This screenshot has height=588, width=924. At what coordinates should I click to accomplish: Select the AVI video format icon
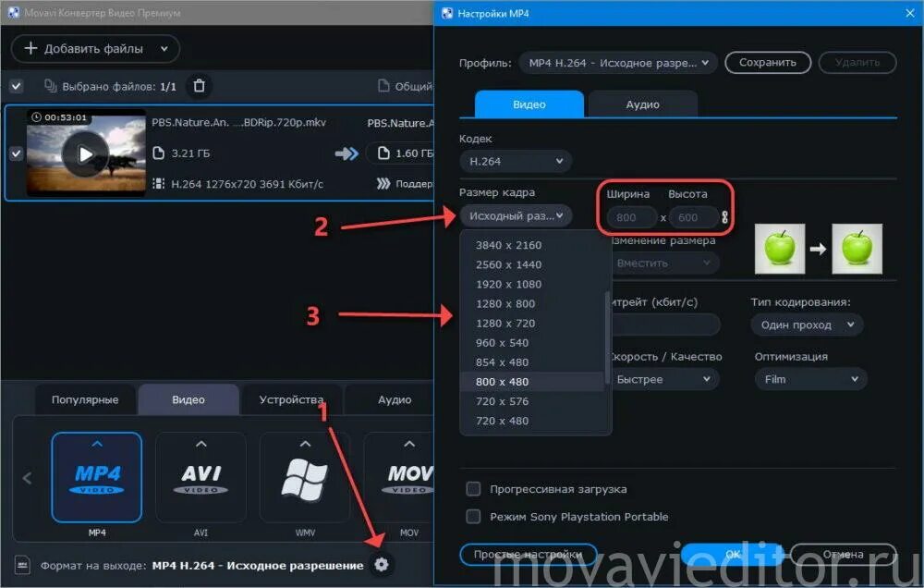coord(201,478)
